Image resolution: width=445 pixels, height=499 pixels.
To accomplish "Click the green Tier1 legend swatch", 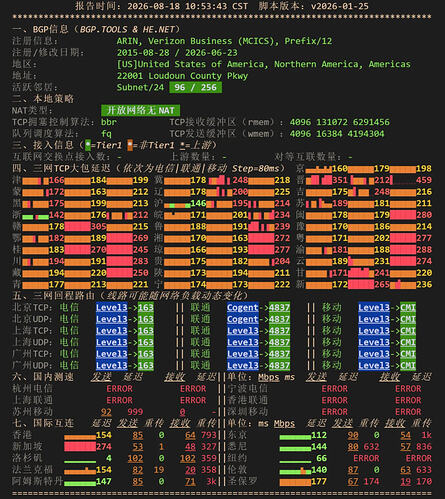I will [x=88, y=145].
